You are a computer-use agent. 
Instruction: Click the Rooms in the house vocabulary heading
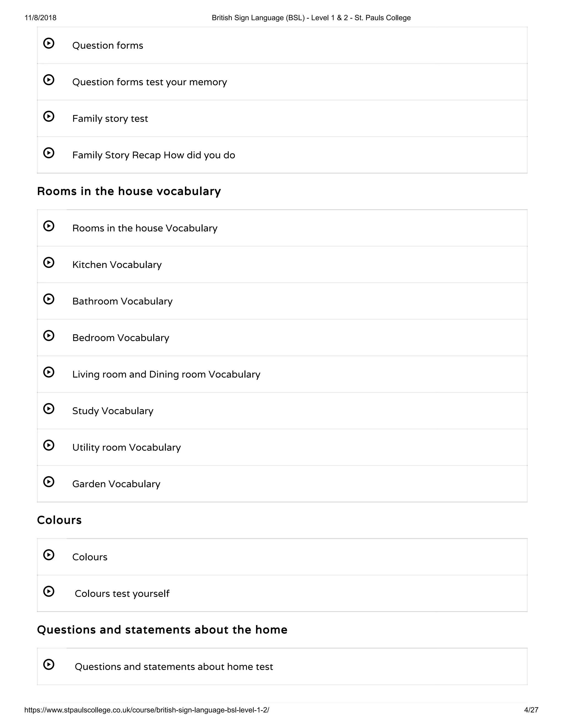coord(129,191)
